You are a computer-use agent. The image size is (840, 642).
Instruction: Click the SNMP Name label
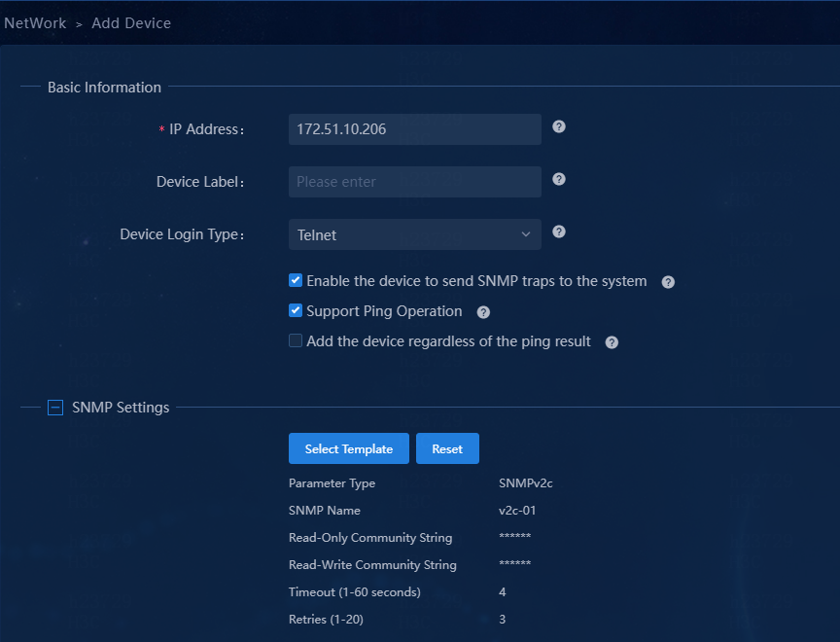(x=324, y=510)
